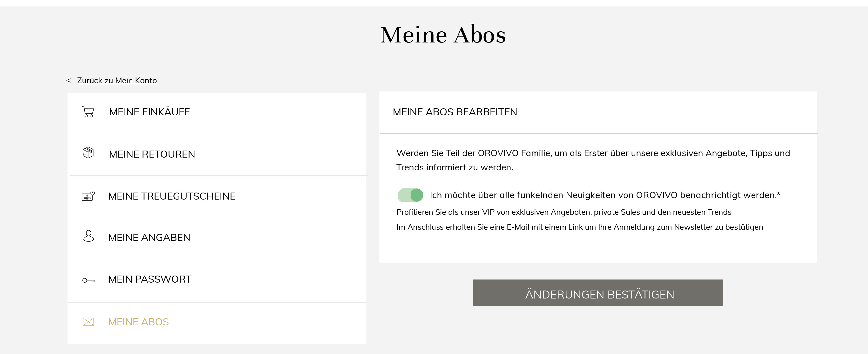Click the password key icon
The image size is (868, 354).
[89, 280]
